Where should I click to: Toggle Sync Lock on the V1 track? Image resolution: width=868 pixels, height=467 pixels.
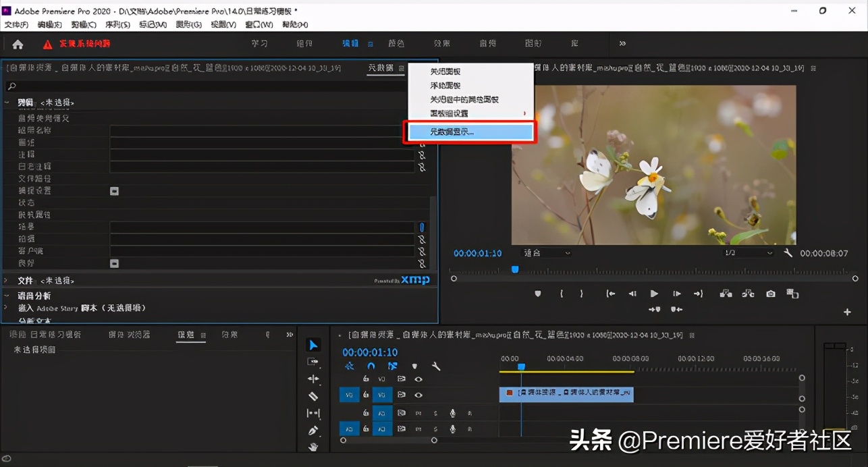click(x=402, y=395)
